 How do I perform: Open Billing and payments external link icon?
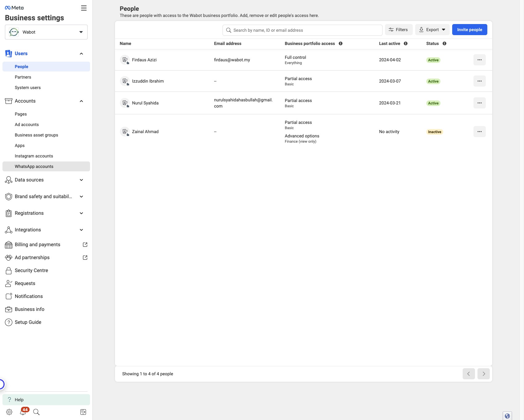(x=85, y=245)
